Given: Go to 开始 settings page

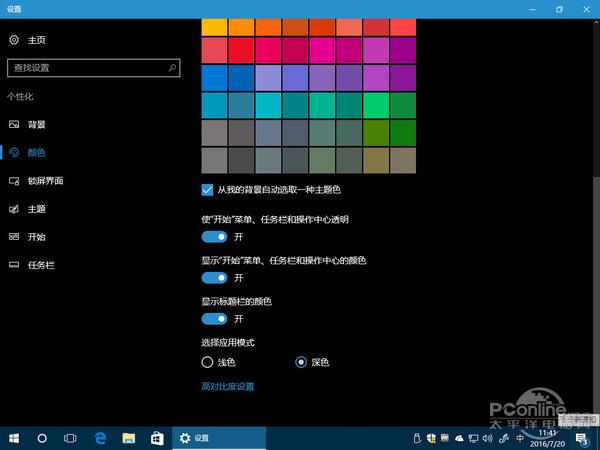Looking at the screenshot, I should 36,237.
